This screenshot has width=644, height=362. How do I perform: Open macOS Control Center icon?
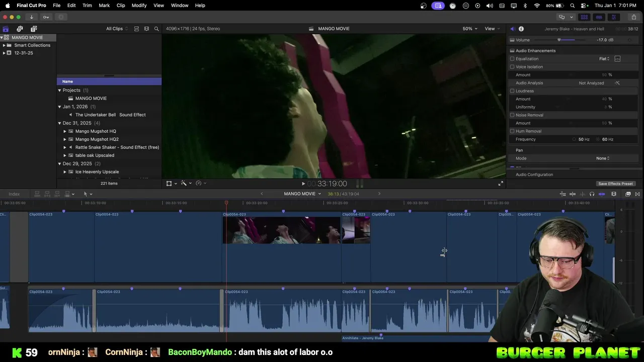pyautogui.click(x=584, y=6)
